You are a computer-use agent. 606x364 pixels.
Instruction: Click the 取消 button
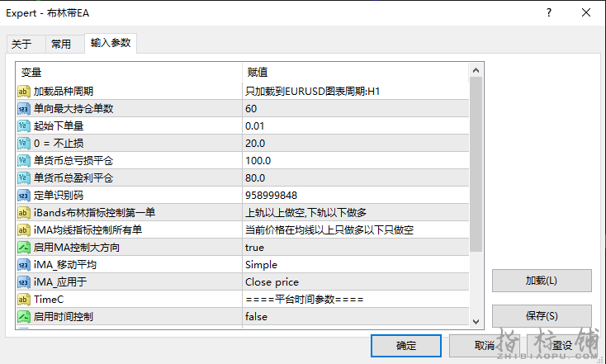pyautogui.click(x=485, y=346)
